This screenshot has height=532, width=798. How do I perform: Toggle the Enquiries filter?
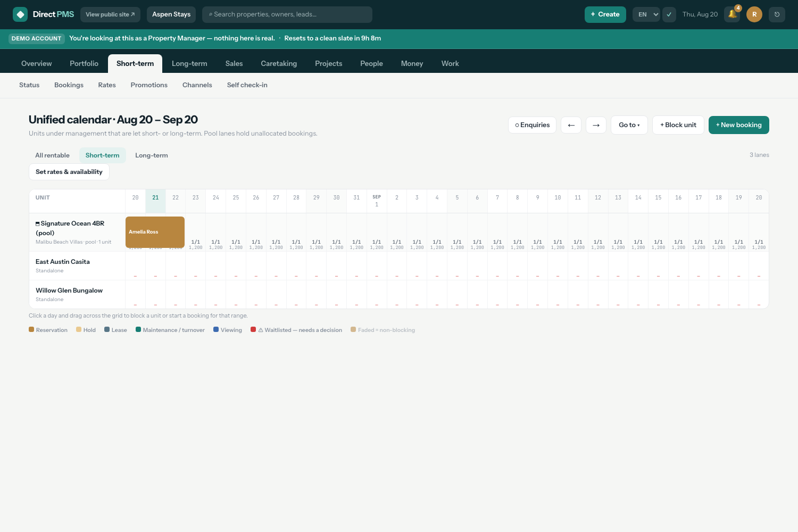click(x=532, y=125)
